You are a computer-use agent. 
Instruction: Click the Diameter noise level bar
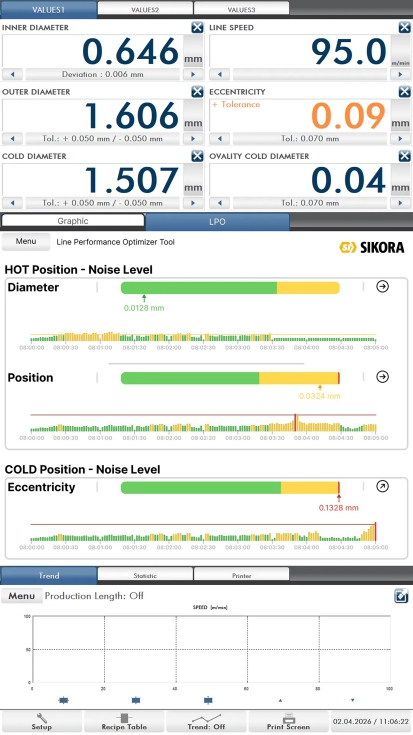[x=230, y=287]
